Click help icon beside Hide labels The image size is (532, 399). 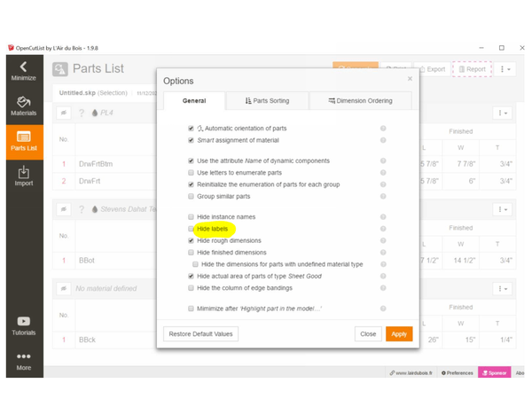[x=383, y=229]
